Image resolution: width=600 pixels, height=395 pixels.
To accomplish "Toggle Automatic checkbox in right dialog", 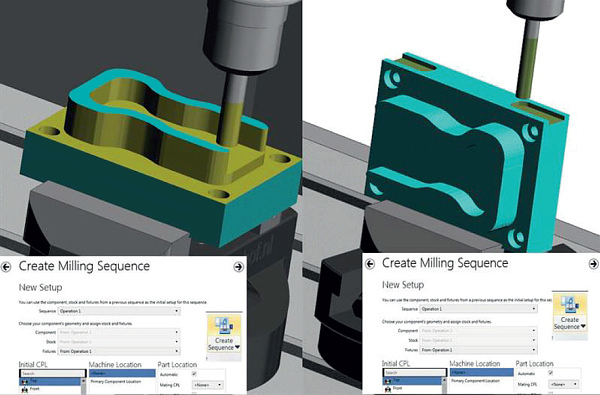I will (x=551, y=372).
